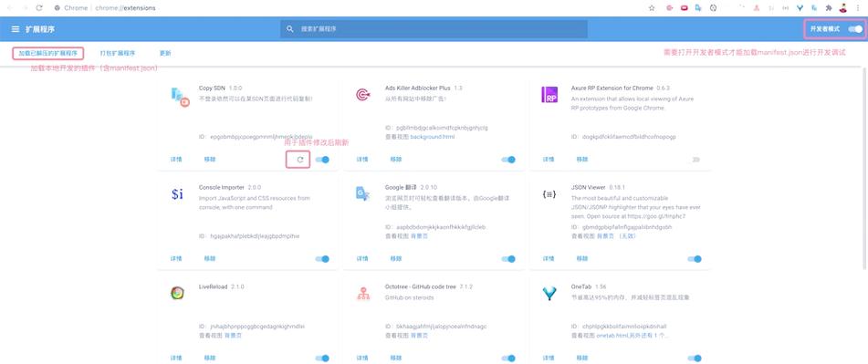Image resolution: width=868 pixels, height=364 pixels.
Task: Click 加载已解压的扩展程序 (load unpacked)
Action: [48, 54]
